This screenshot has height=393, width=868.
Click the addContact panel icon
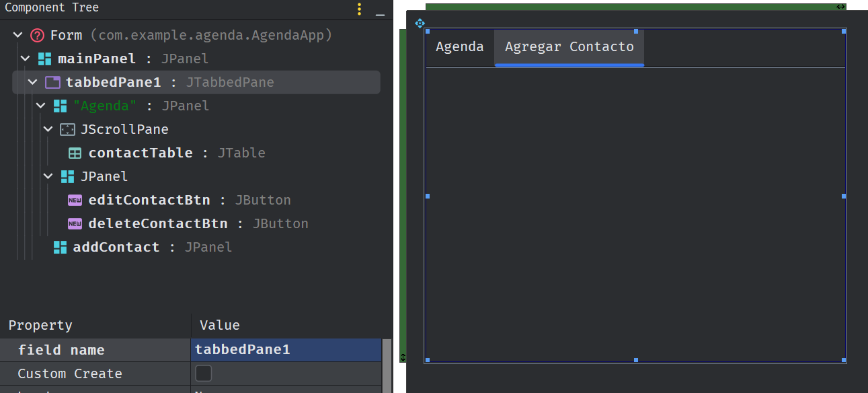point(60,248)
